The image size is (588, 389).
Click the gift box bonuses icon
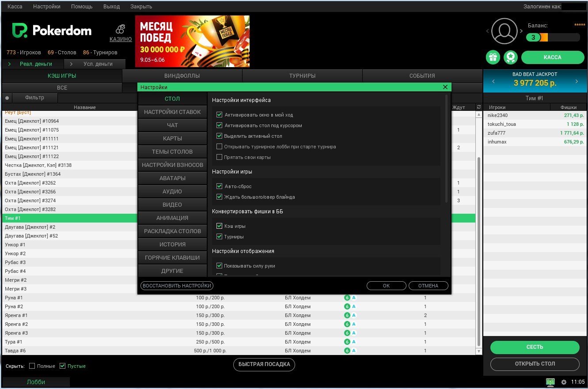493,57
